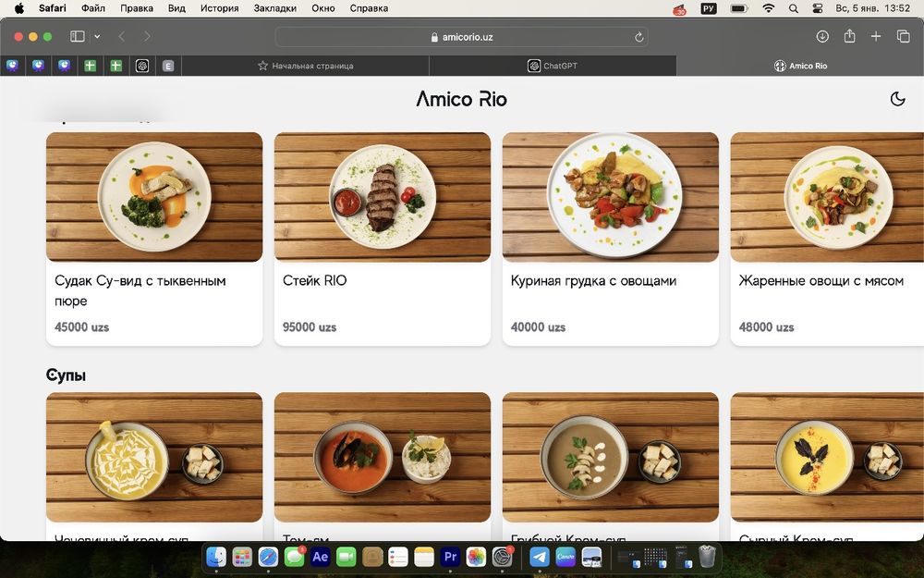Click the 45000 uzs price
This screenshot has height=578, width=924.
pyautogui.click(x=81, y=327)
